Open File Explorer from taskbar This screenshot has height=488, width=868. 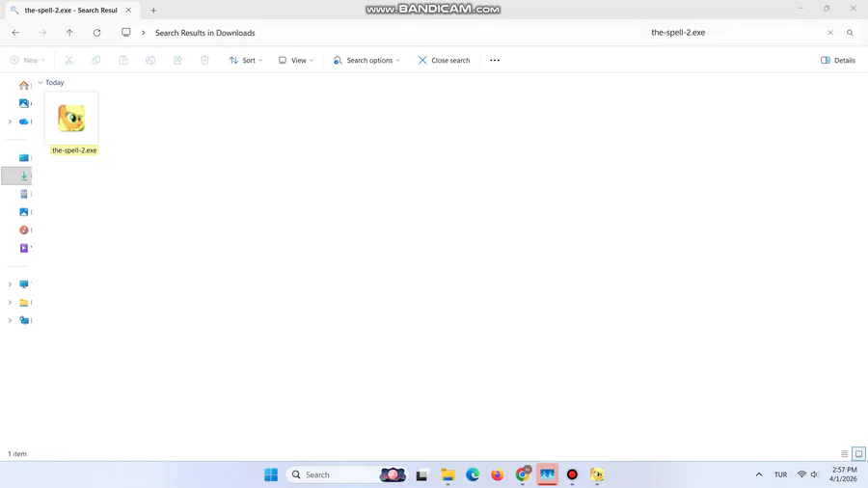click(448, 474)
